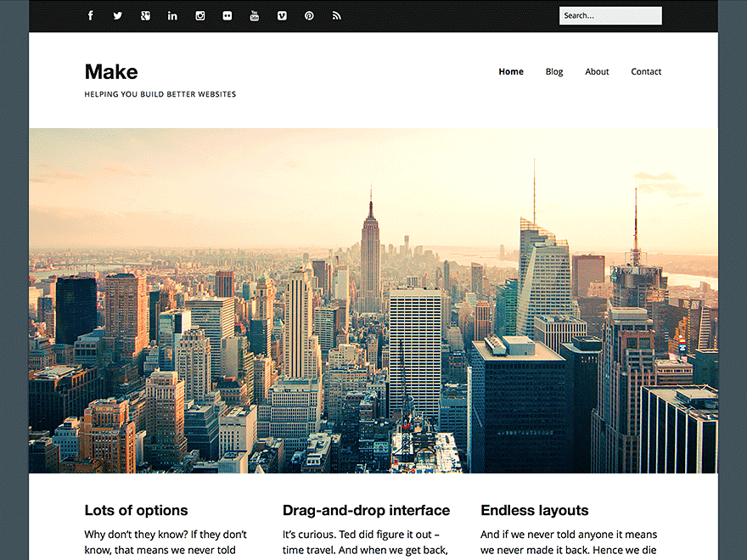Open the Endless layouts heading
The height and width of the screenshot is (560, 747).
click(x=535, y=510)
